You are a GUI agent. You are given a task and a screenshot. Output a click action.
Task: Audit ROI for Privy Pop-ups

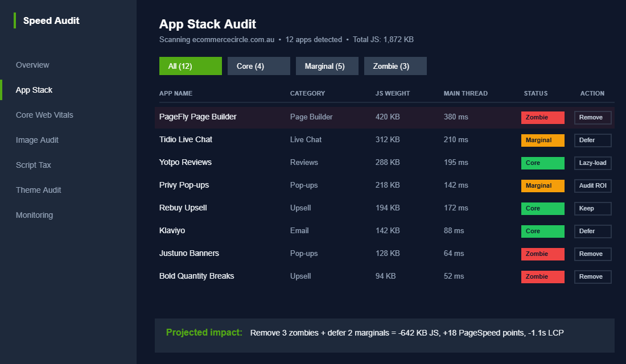pyautogui.click(x=593, y=185)
